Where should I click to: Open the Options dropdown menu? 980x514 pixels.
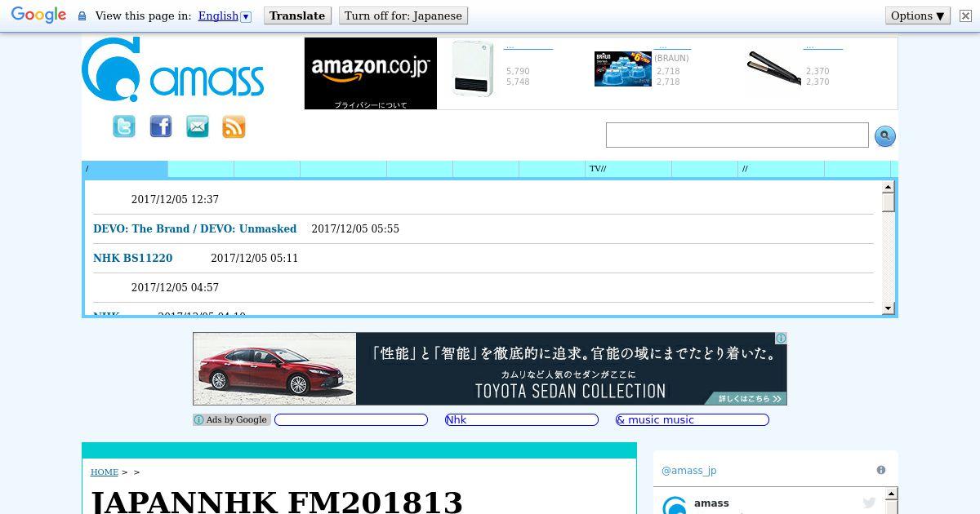918,16
